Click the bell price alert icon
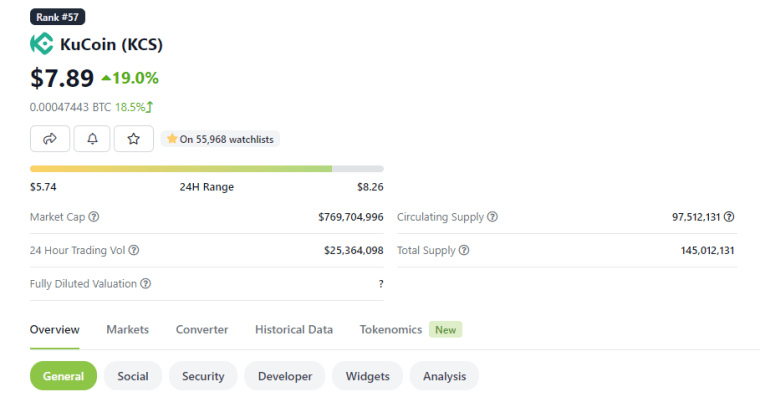This screenshot has width=760, height=402. click(x=92, y=138)
